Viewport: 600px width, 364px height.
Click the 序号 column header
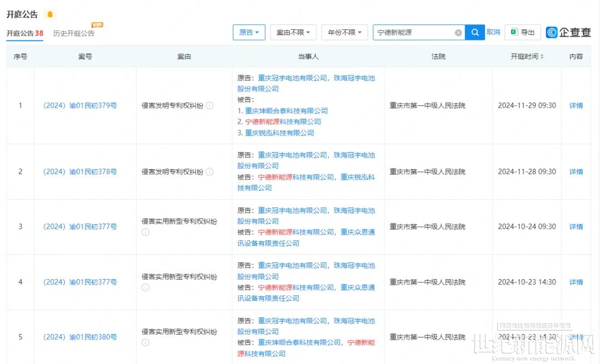click(21, 57)
